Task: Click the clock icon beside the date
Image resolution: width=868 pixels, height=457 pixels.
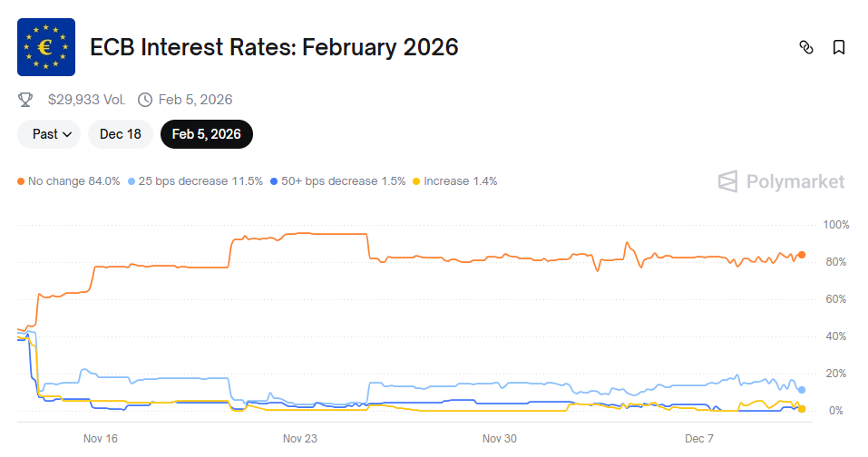Action: click(x=145, y=100)
